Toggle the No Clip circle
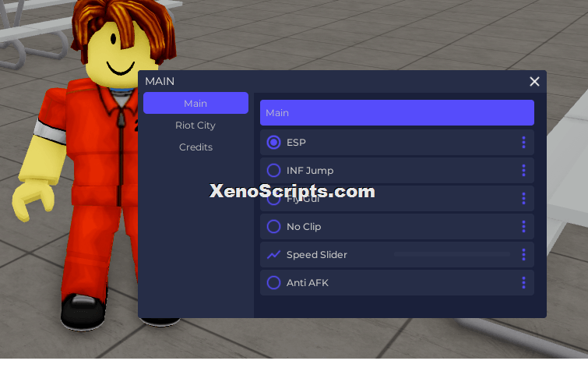 (x=273, y=226)
